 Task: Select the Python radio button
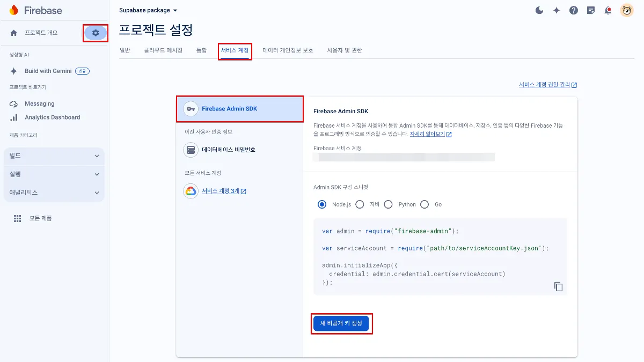pos(388,204)
